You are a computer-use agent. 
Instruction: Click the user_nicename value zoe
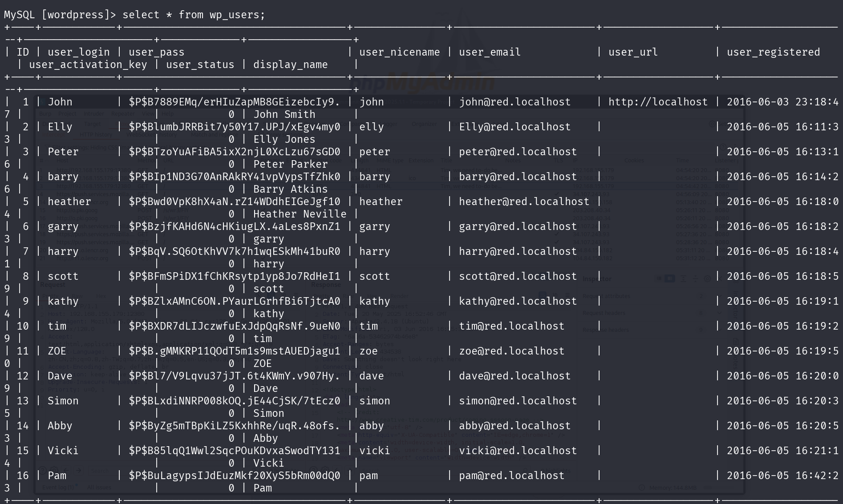point(369,351)
